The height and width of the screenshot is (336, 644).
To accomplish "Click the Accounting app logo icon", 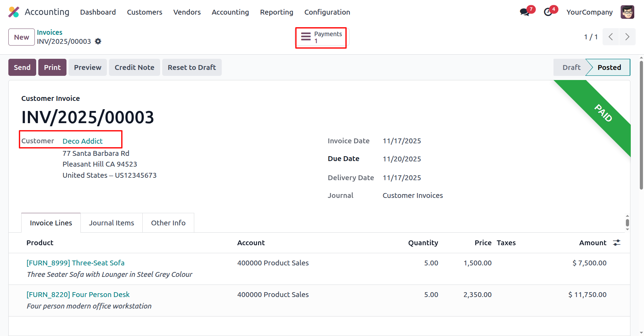I will click(14, 12).
